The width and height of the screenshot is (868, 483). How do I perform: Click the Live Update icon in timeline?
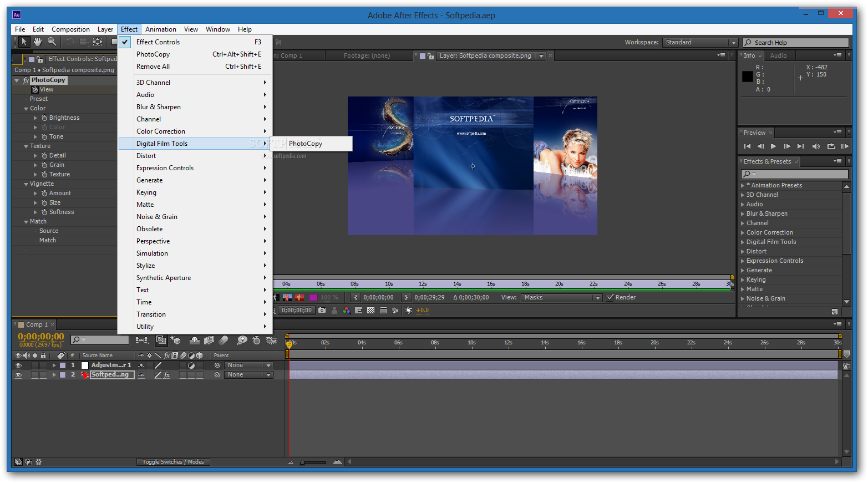[161, 340]
